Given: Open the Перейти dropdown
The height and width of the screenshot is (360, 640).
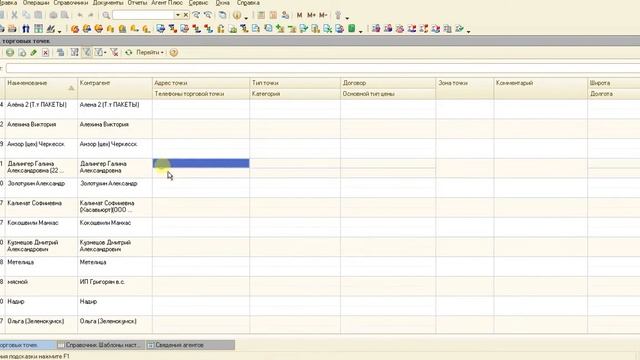Looking at the screenshot, I should click(150, 53).
